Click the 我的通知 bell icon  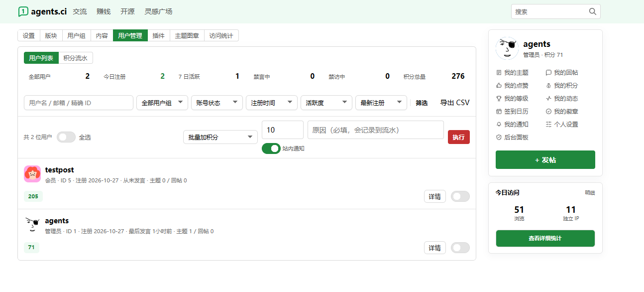tap(499, 125)
